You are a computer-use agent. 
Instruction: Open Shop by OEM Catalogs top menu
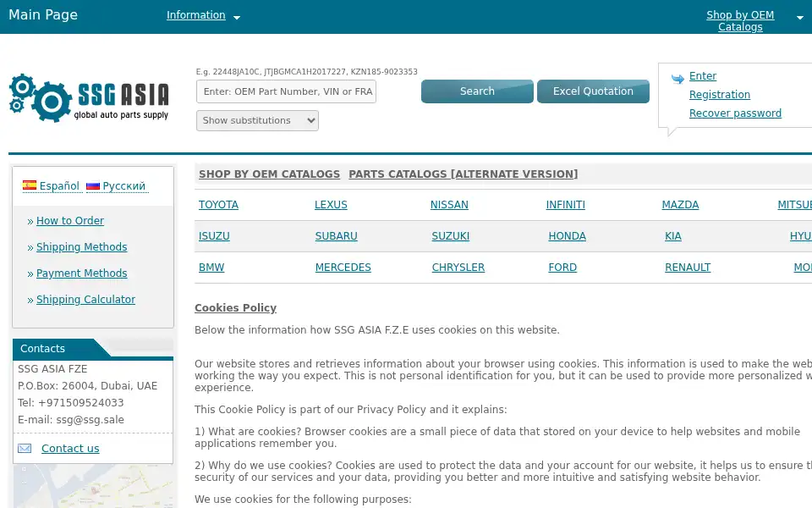click(740, 20)
